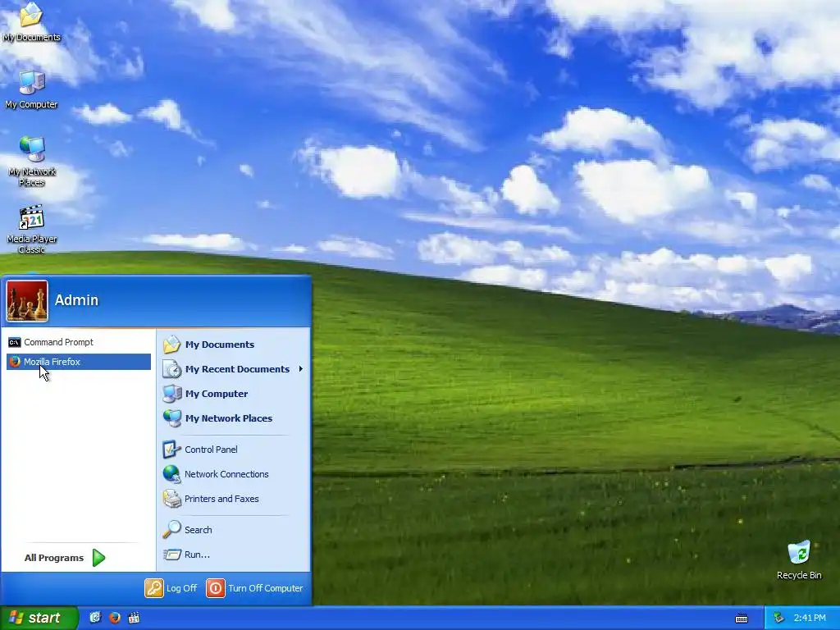Open Printers and Faxes
The image size is (840, 630).
coord(232,499)
